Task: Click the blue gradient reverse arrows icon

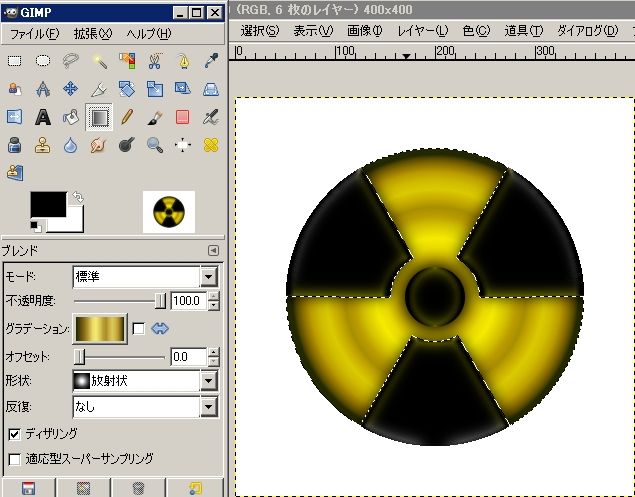Action: click(160, 328)
